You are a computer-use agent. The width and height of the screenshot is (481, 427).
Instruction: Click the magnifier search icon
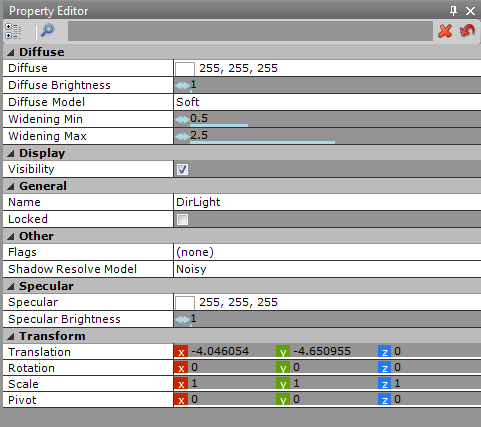point(47,31)
